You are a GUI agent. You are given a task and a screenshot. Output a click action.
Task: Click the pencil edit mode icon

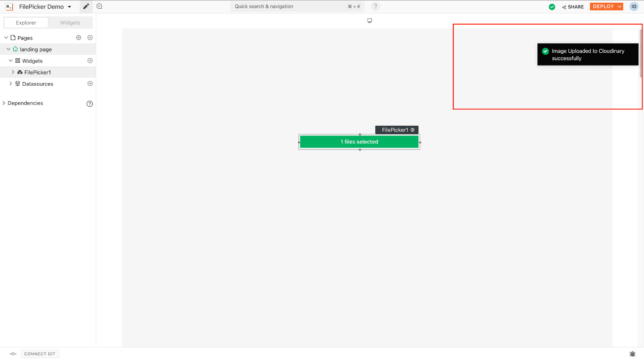tap(86, 6)
